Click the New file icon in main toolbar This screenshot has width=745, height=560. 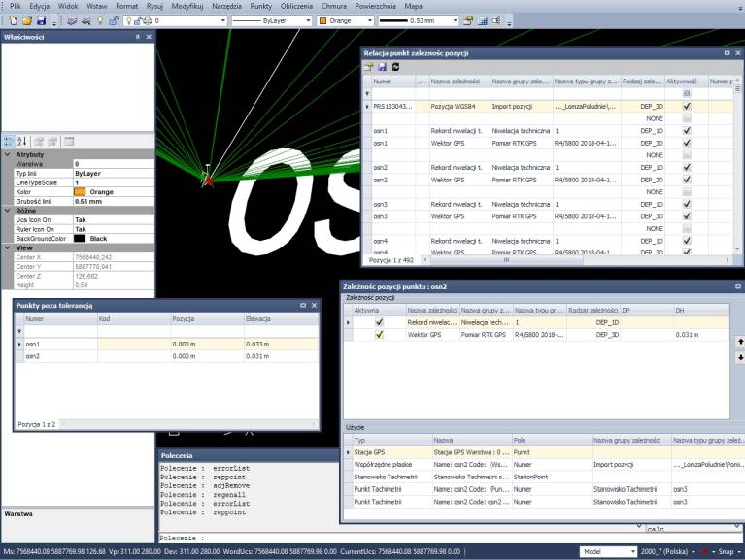click(13, 19)
